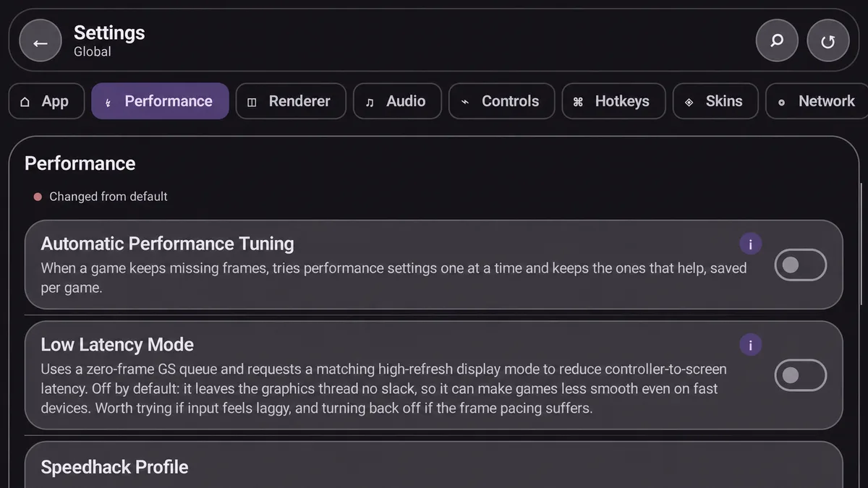Viewport: 868px width, 488px height.
Task: Click the reset settings circular arrow icon
Action: tap(828, 41)
